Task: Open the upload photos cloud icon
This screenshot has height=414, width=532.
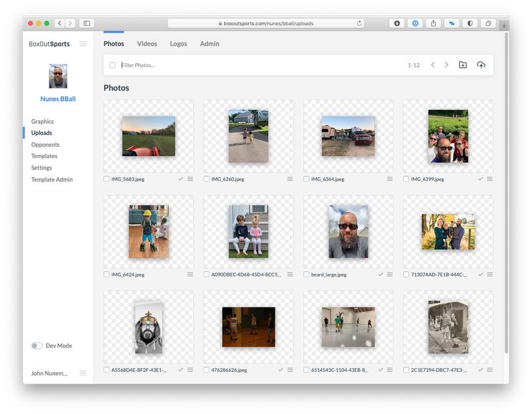Action: point(480,64)
